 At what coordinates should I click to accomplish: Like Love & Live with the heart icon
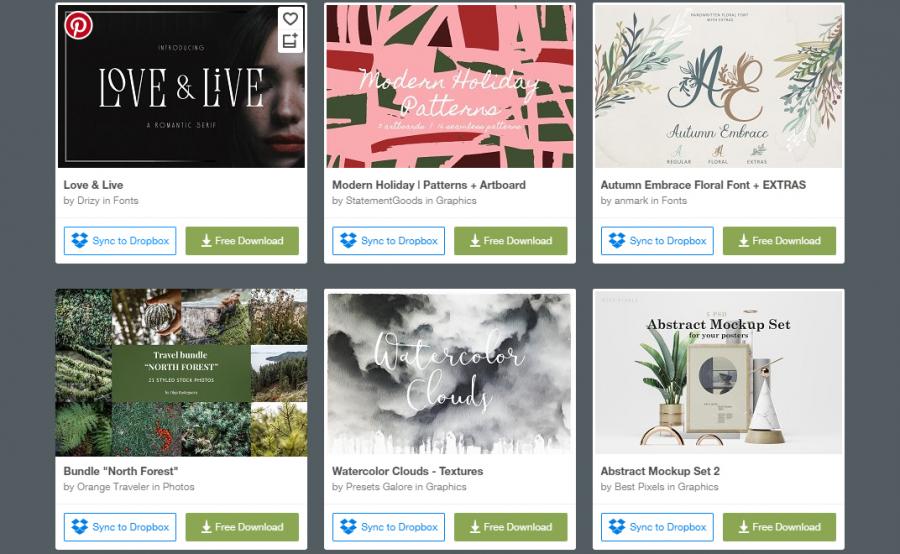click(290, 18)
